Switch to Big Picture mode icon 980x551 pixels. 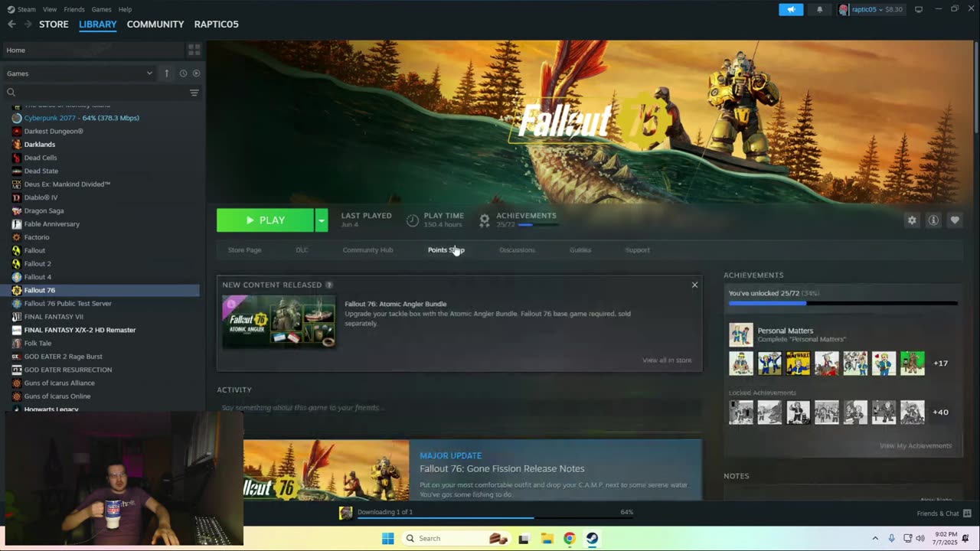[919, 9]
